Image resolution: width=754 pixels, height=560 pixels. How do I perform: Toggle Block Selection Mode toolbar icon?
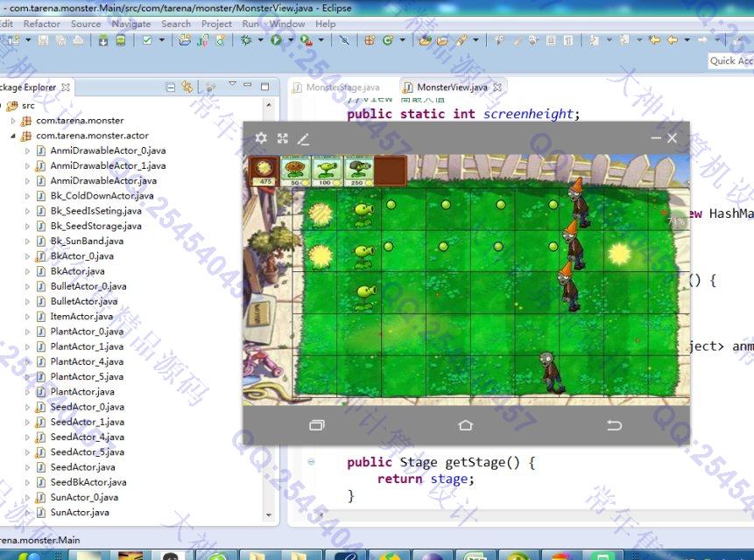(x=551, y=40)
